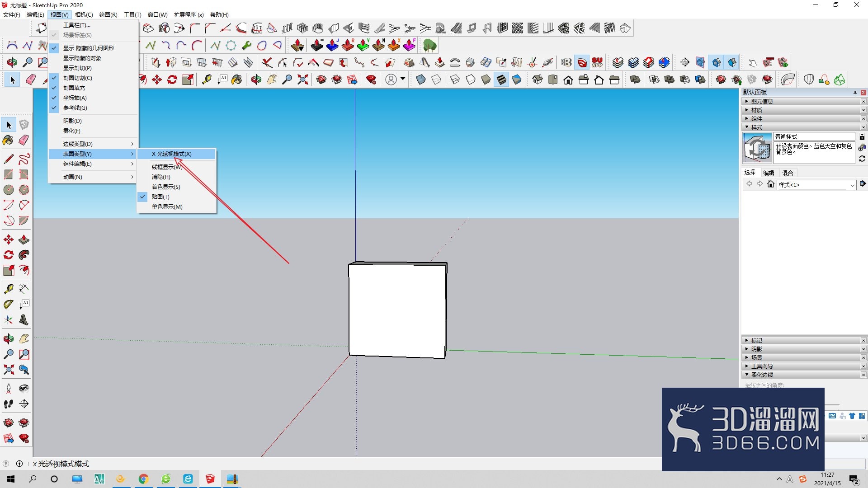This screenshot has width=868, height=488.
Task: Open Chrome from the taskbar
Action: point(143,479)
